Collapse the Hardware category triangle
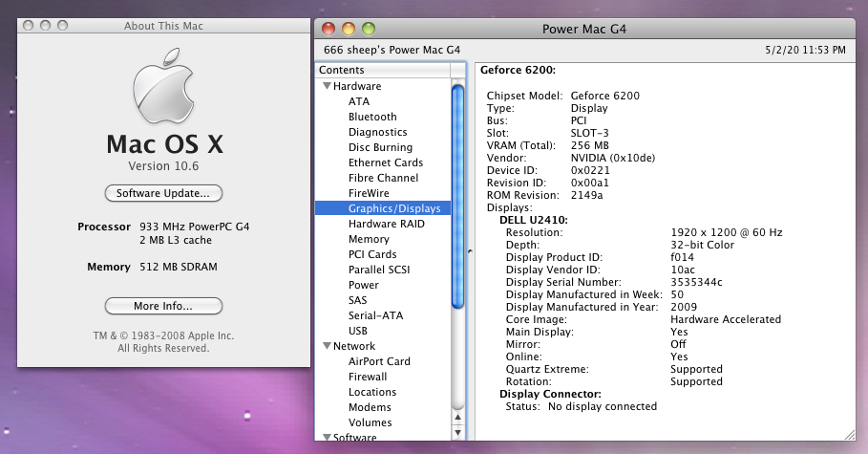Screen dimensions: 868x454 [x=327, y=86]
